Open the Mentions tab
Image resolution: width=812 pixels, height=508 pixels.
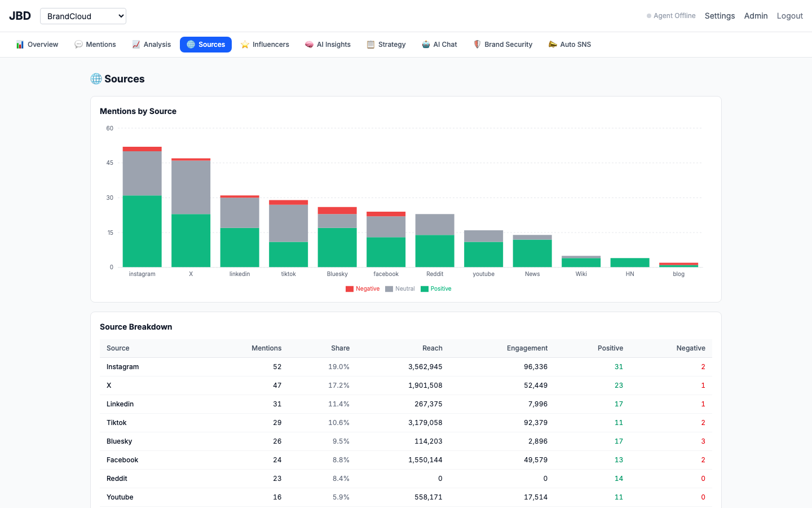(x=95, y=45)
